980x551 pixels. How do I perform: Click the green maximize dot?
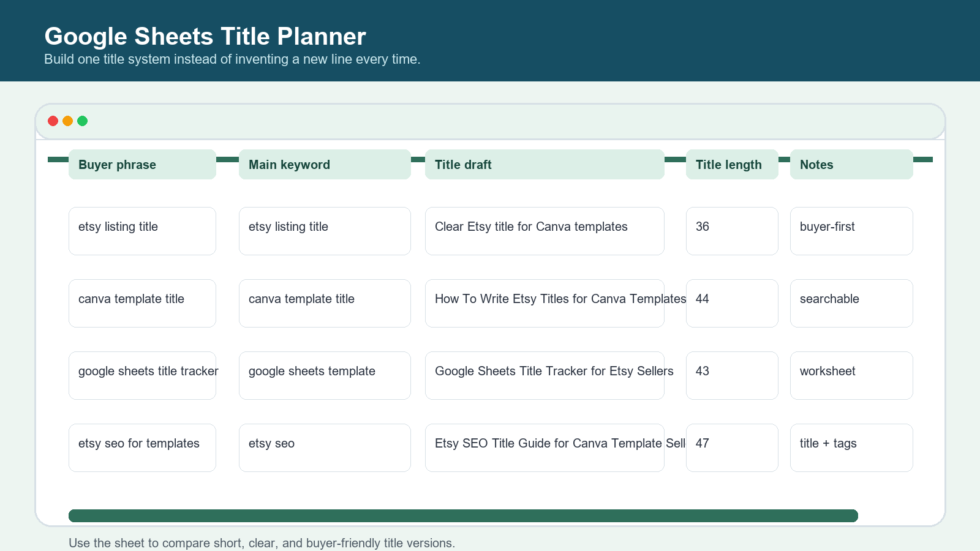click(x=83, y=121)
